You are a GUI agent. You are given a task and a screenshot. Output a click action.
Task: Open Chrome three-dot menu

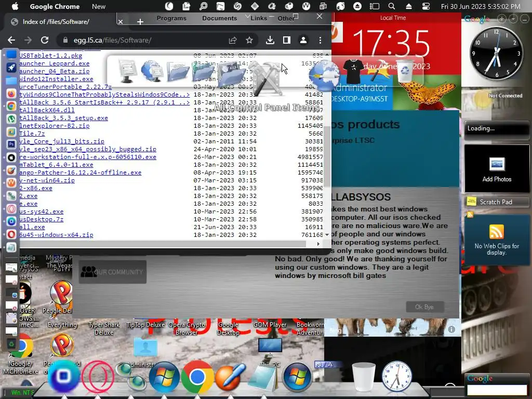(x=320, y=40)
